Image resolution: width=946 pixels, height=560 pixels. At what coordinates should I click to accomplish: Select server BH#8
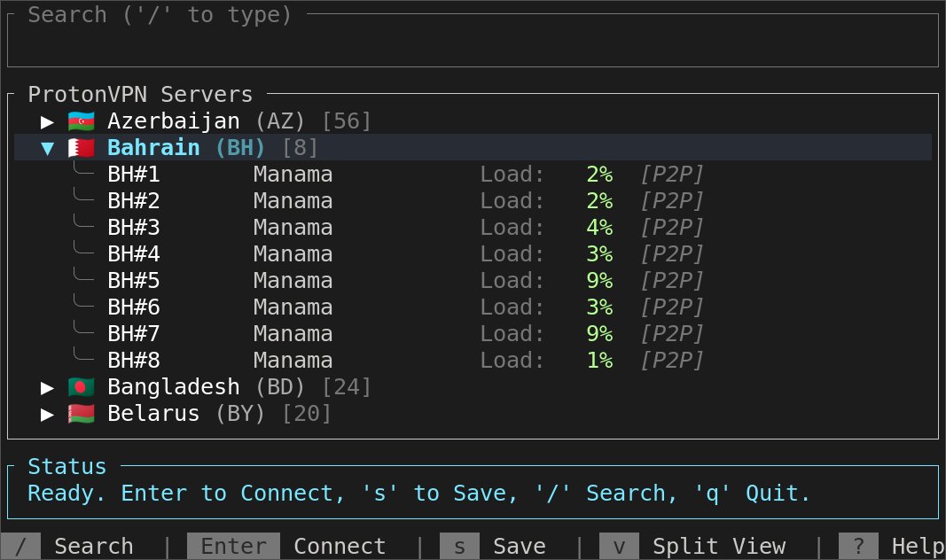click(134, 360)
